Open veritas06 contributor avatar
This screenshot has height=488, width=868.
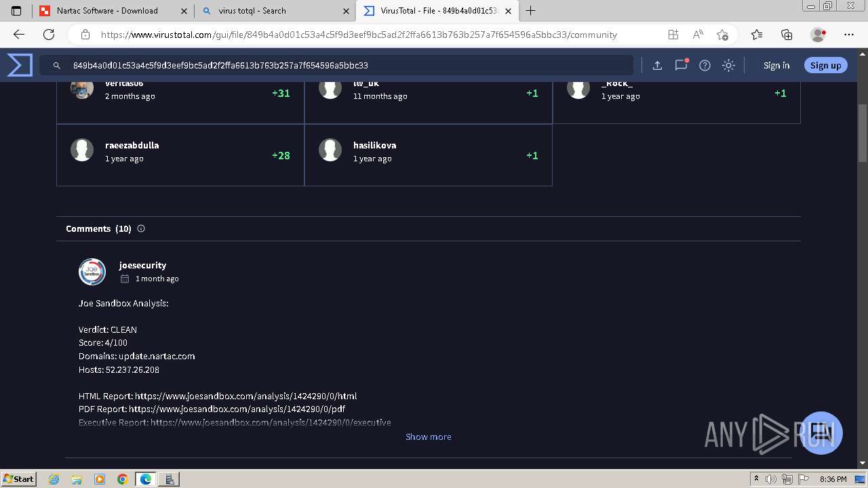(82, 89)
